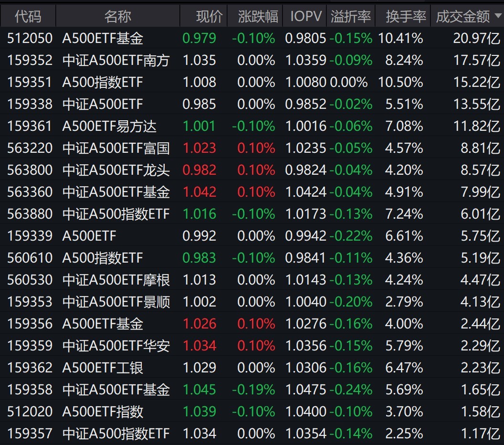The image size is (504, 445).
Task: Select the 中证A500ETF摩根 fund name
Action: click(x=116, y=280)
